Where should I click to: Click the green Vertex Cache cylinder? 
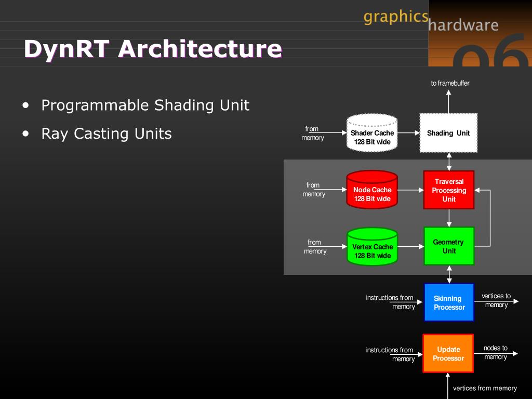pos(372,247)
